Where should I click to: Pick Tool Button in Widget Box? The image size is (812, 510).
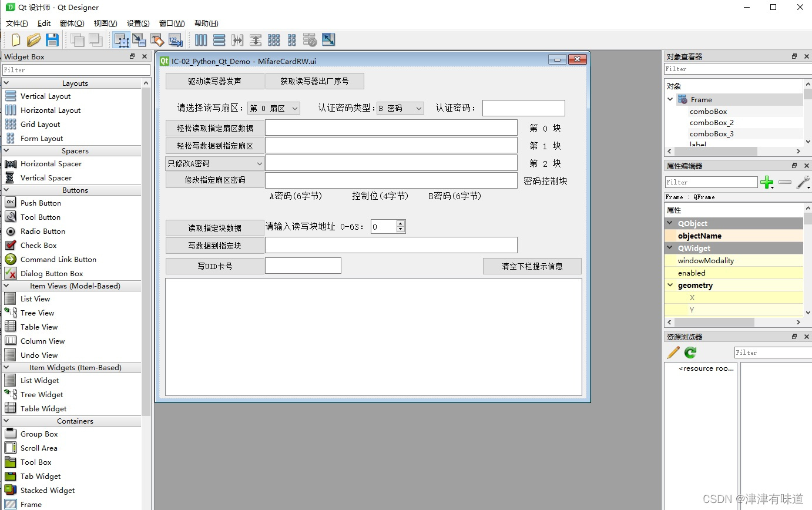tap(40, 217)
